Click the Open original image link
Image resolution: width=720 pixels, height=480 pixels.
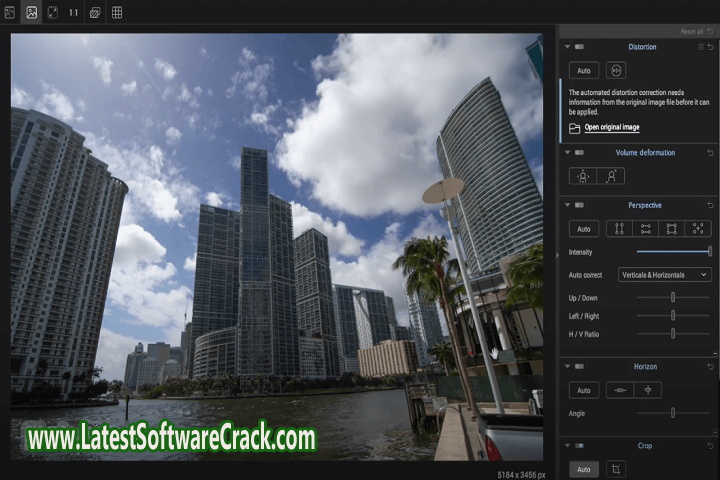pos(611,128)
